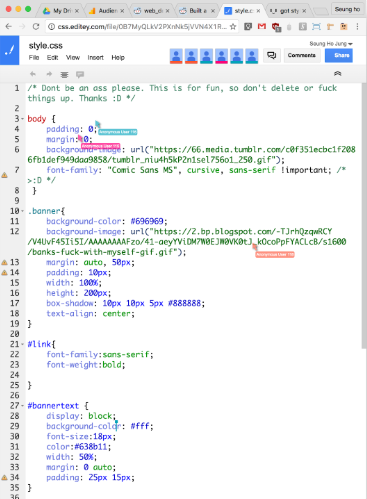The height and width of the screenshot is (499, 367).
Task: Click the format lines toolbar icon
Action: pyautogui.click(x=64, y=75)
